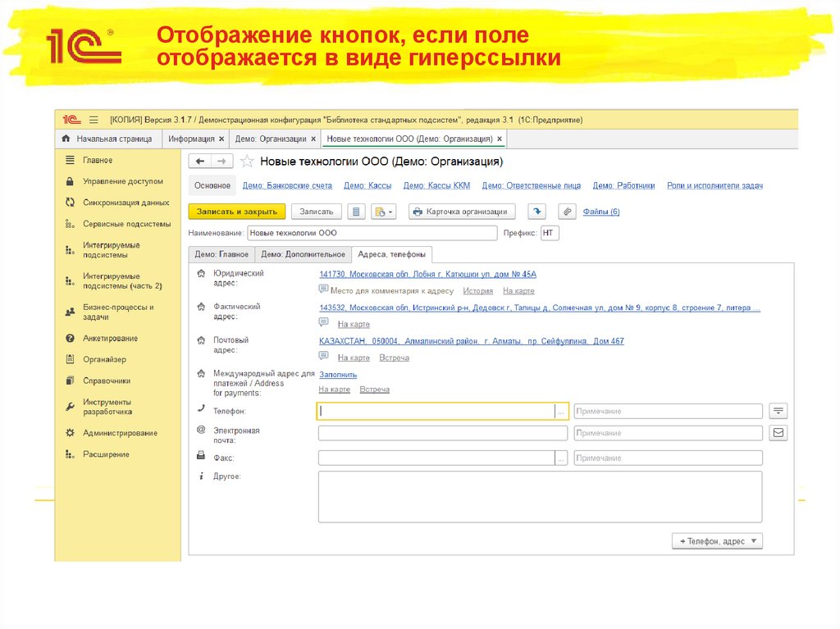Click the envelope icon beside the email field

(x=778, y=433)
